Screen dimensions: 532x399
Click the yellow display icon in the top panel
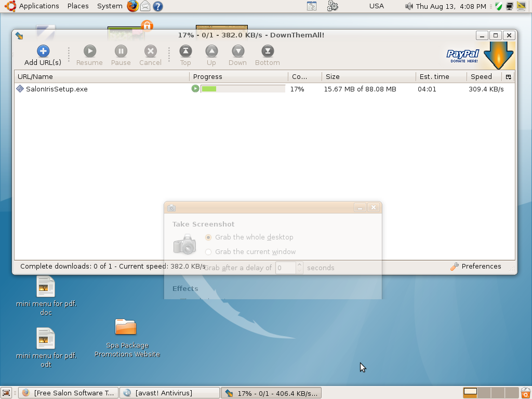(521, 6)
